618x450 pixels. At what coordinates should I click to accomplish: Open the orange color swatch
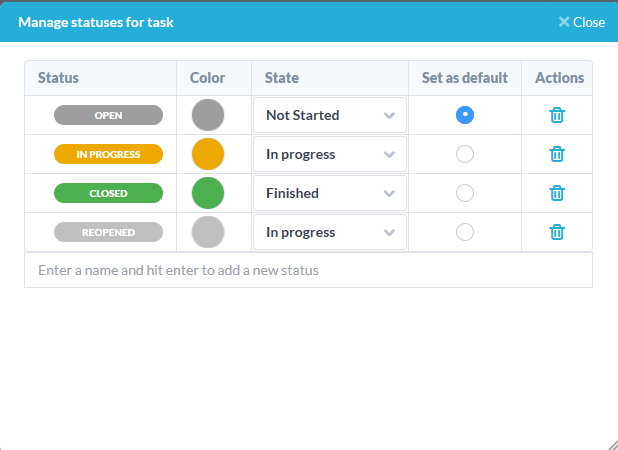click(x=208, y=154)
